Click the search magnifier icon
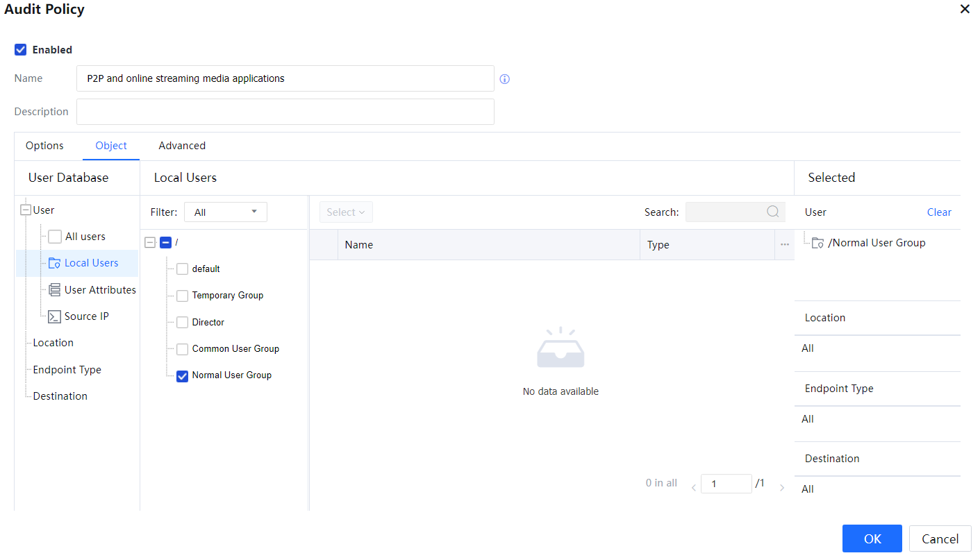This screenshot has height=560, width=980. (x=772, y=212)
